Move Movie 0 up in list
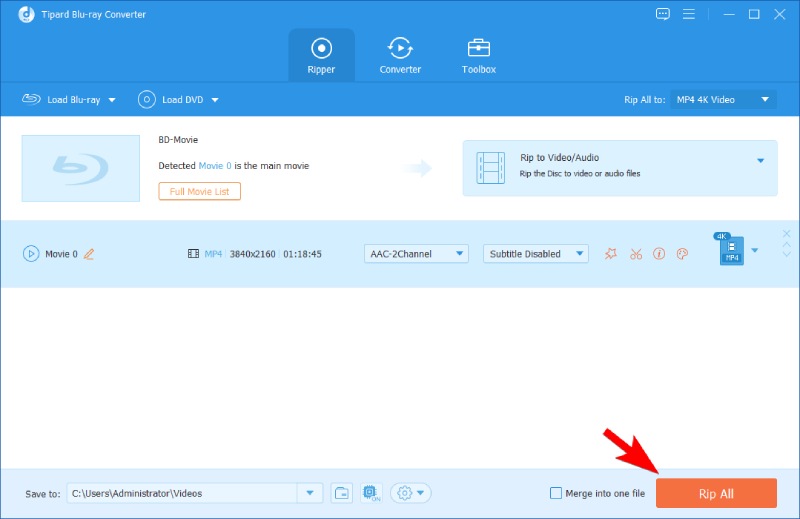 (x=786, y=245)
